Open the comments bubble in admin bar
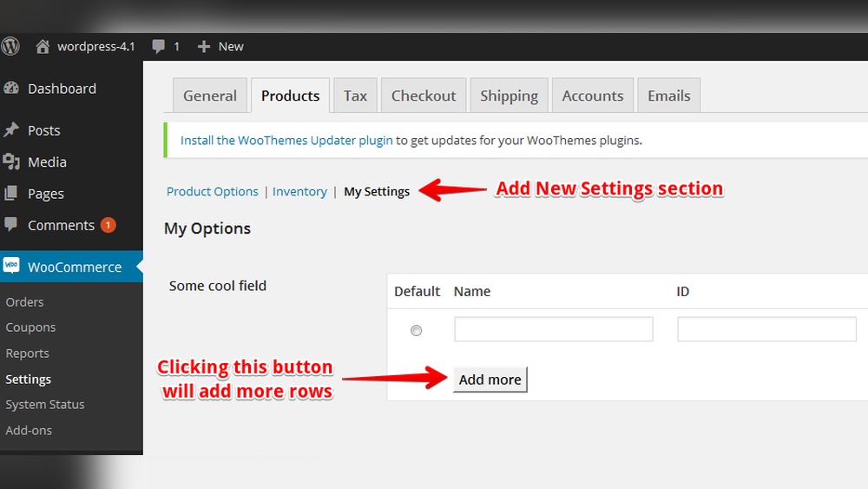The height and width of the screenshot is (489, 868). (x=158, y=47)
